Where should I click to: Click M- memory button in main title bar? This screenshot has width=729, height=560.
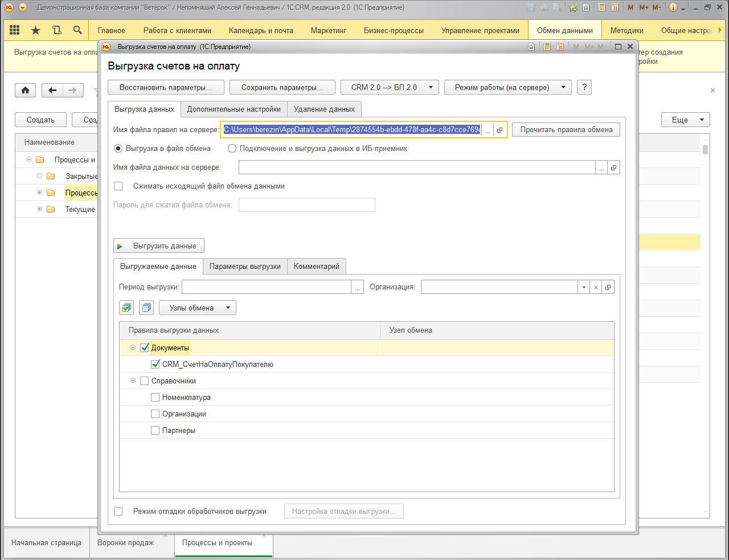[x=657, y=7]
